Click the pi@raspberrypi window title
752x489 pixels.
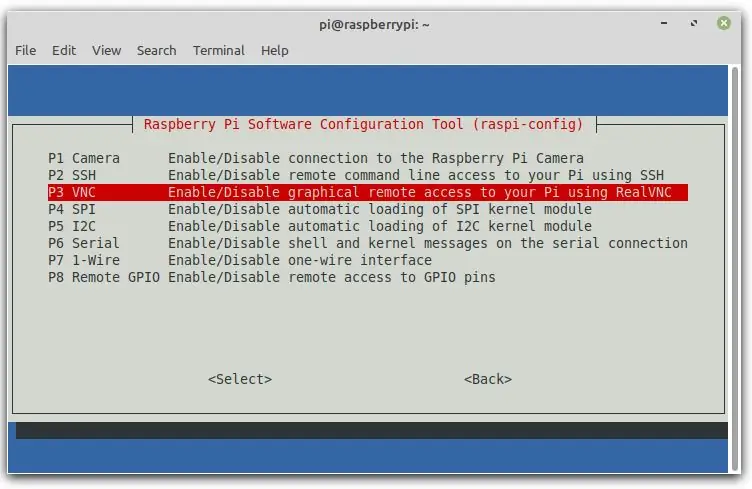coord(374,24)
